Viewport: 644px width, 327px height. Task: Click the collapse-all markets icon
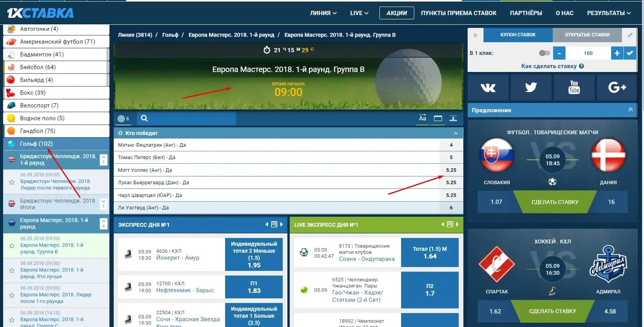coord(453,118)
